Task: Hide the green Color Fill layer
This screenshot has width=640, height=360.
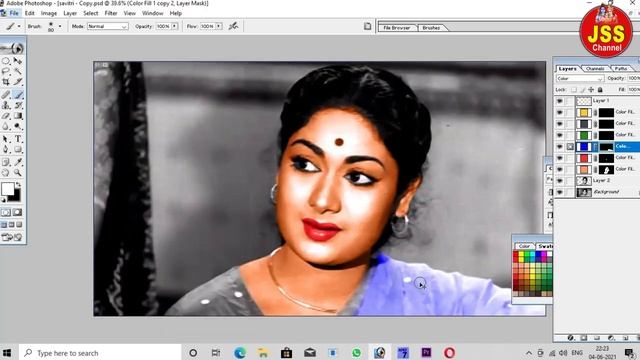Action: pos(560,135)
